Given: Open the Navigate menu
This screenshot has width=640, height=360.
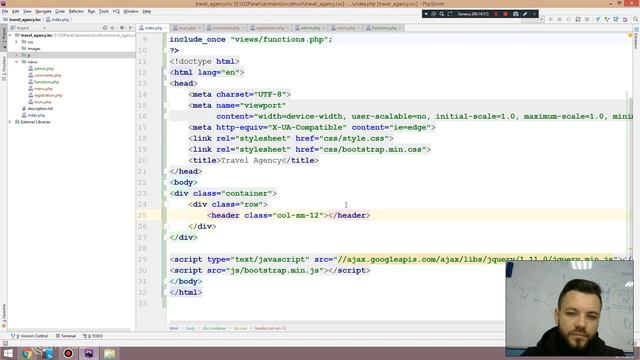Looking at the screenshot, I should click(43, 11).
